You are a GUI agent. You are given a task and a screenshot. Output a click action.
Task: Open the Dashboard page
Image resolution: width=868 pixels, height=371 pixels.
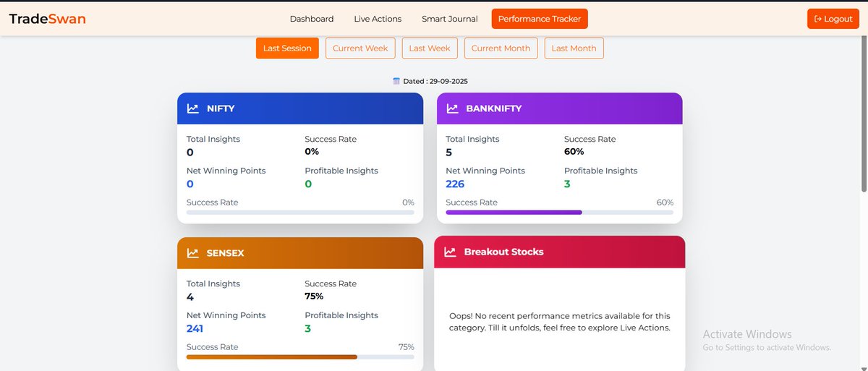[x=312, y=19]
